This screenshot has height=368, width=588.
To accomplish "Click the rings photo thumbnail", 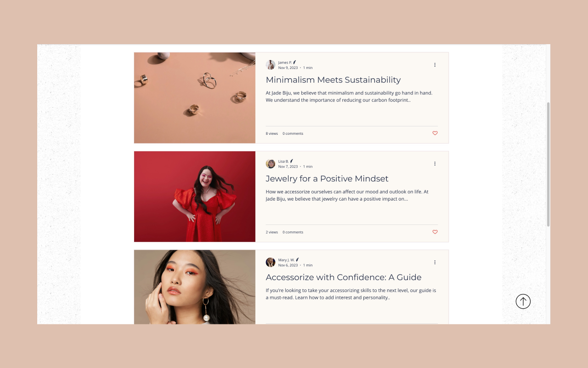I will [x=195, y=98].
